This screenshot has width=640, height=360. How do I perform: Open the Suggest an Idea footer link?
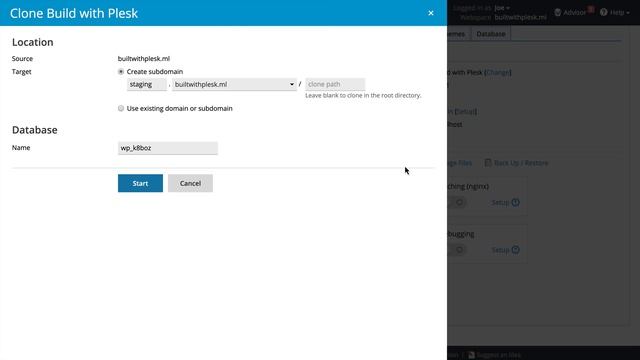pos(498,355)
